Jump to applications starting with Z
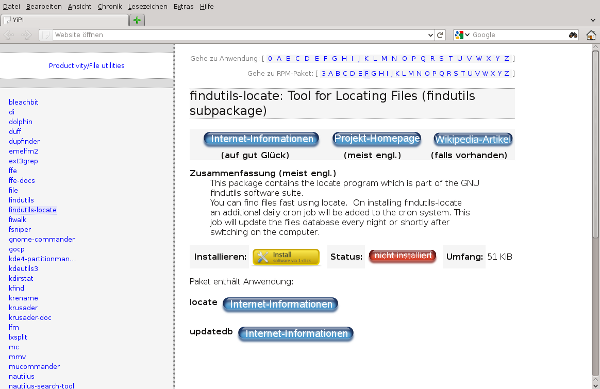Image resolution: width=600 pixels, height=389 pixels. 507,59
